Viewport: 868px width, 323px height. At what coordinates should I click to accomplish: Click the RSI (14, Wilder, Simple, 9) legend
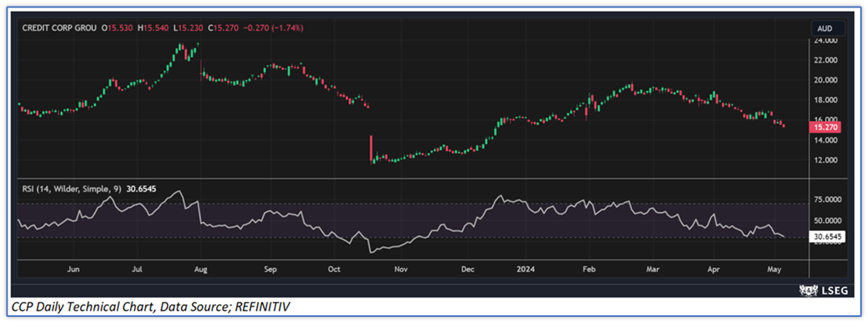71,189
